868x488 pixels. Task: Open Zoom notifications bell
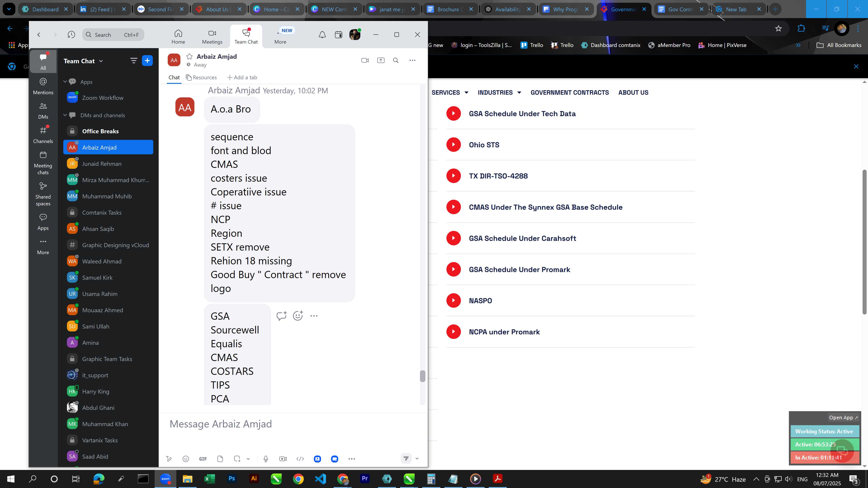click(322, 34)
